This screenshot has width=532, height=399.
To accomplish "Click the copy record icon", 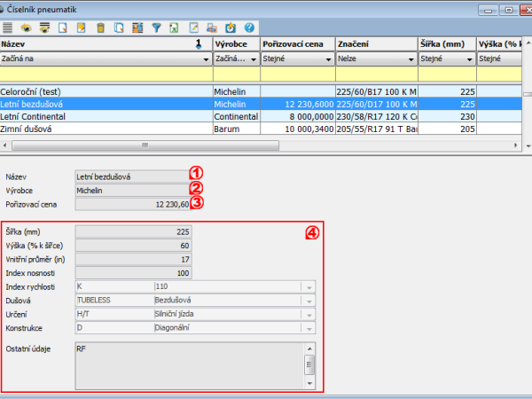I will (x=119, y=28).
